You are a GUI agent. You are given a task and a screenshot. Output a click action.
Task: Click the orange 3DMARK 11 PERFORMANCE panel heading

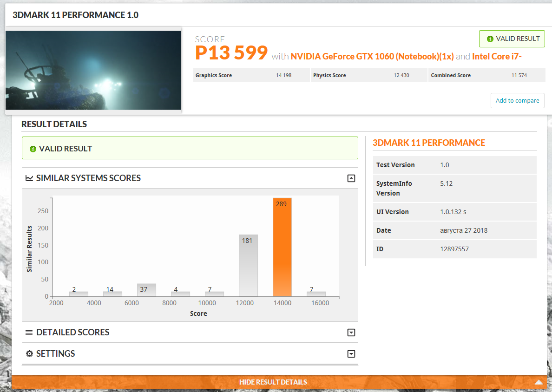(x=429, y=143)
